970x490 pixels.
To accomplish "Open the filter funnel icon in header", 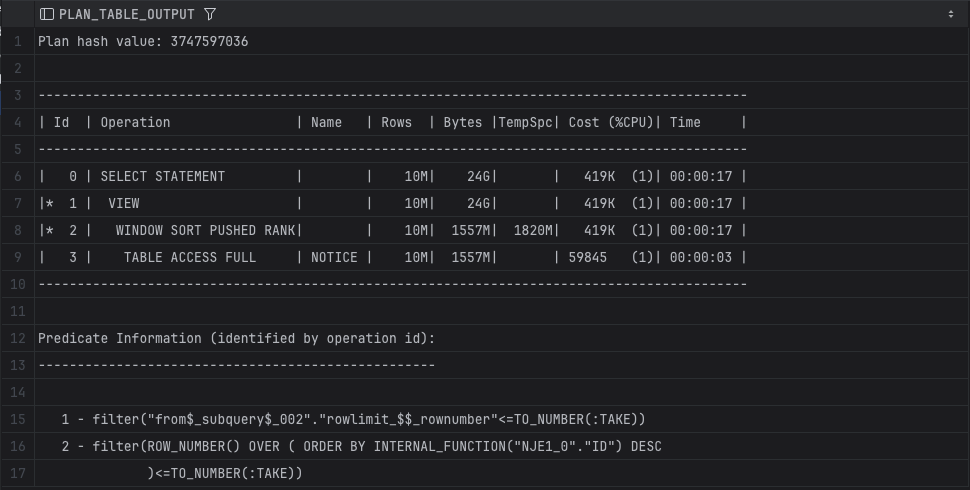I will point(210,14).
